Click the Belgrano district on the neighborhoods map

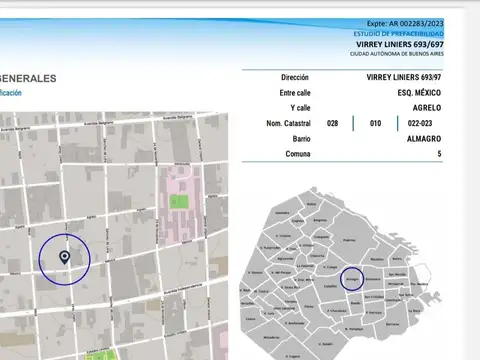coord(320,220)
